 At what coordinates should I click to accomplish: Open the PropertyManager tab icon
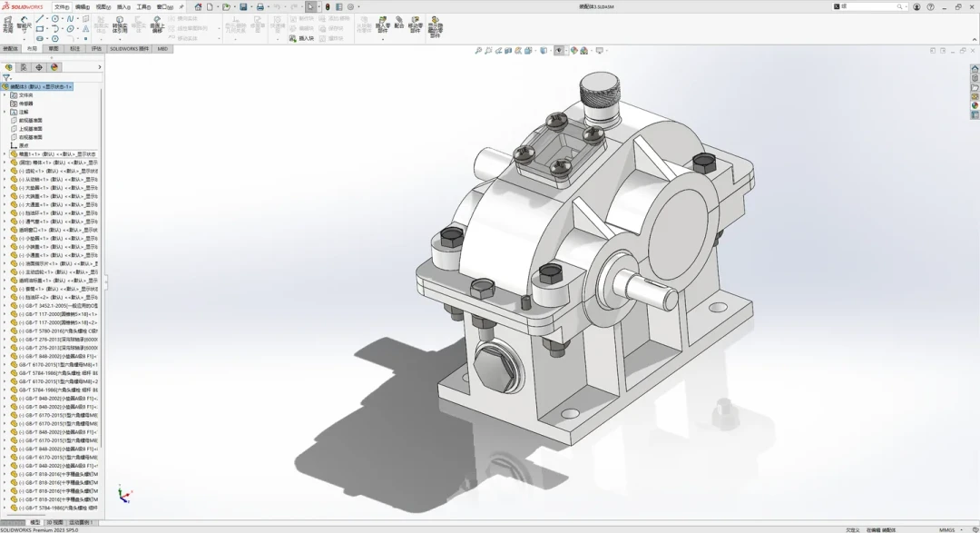click(24, 67)
